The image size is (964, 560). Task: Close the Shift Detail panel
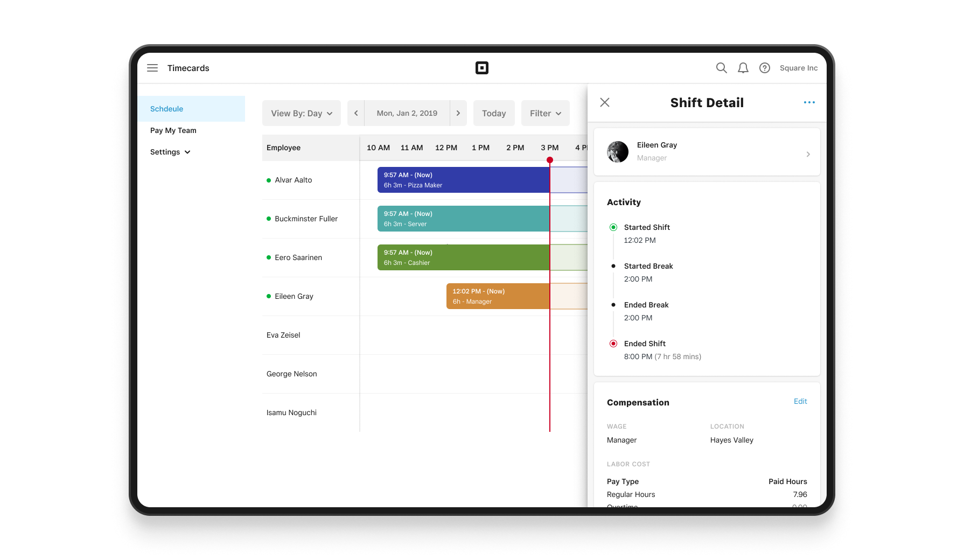pyautogui.click(x=605, y=102)
